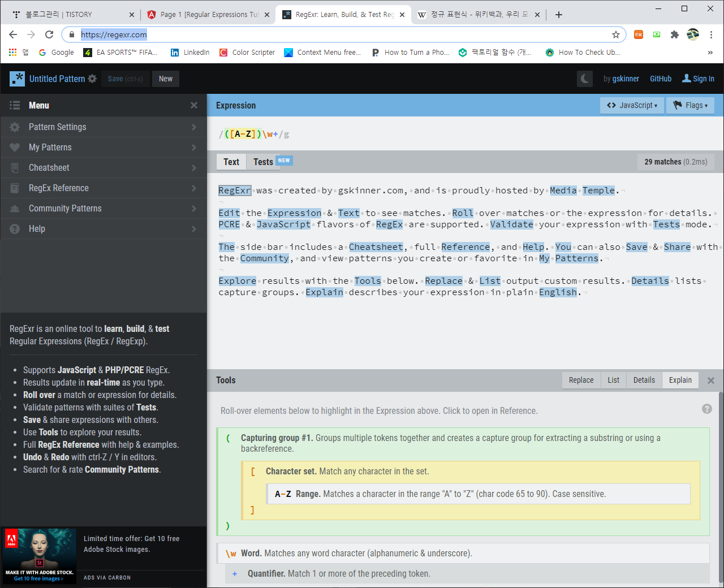Click the 29 matches indicator
This screenshot has width=724, height=588.
pyautogui.click(x=675, y=162)
